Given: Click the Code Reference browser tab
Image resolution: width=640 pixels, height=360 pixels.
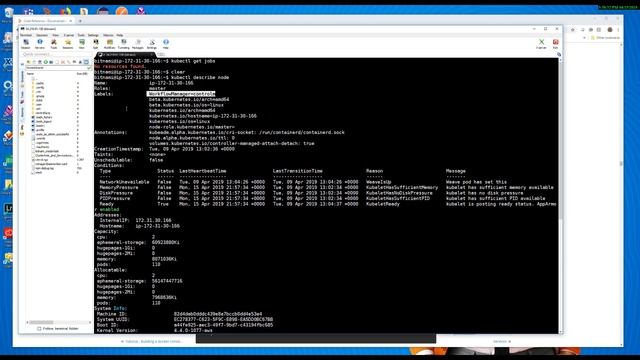Looking at the screenshot, I should (x=45, y=21).
